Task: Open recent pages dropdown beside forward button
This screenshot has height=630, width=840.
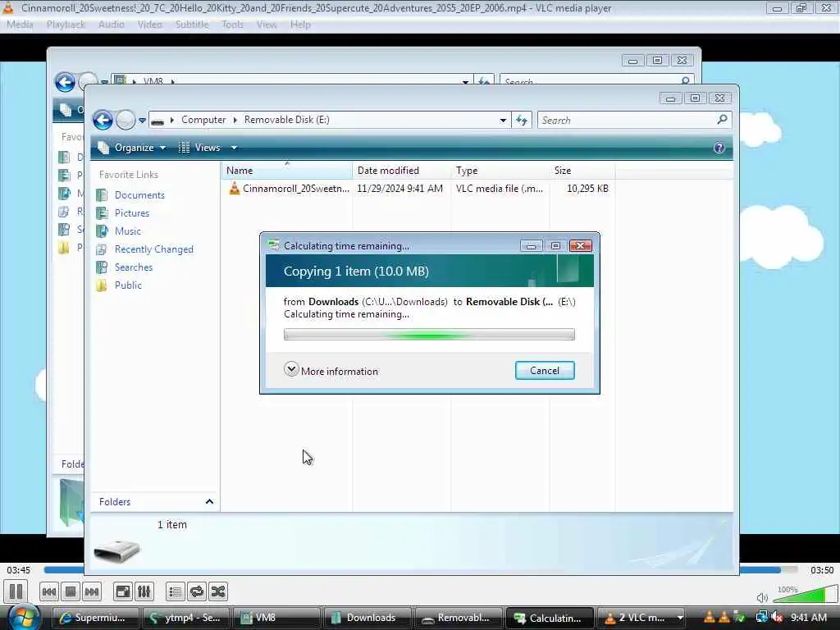Action: click(142, 121)
